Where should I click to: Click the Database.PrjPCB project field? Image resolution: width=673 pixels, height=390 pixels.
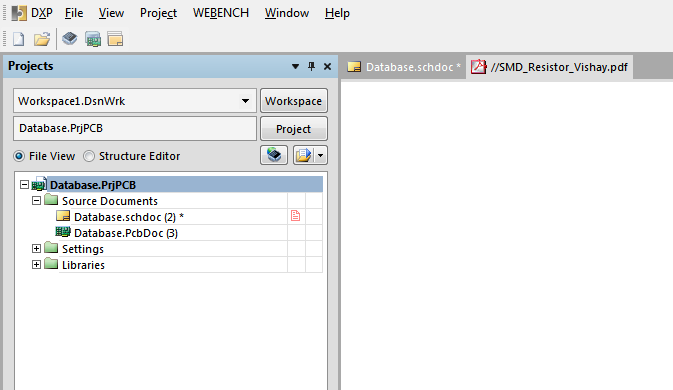(x=135, y=128)
